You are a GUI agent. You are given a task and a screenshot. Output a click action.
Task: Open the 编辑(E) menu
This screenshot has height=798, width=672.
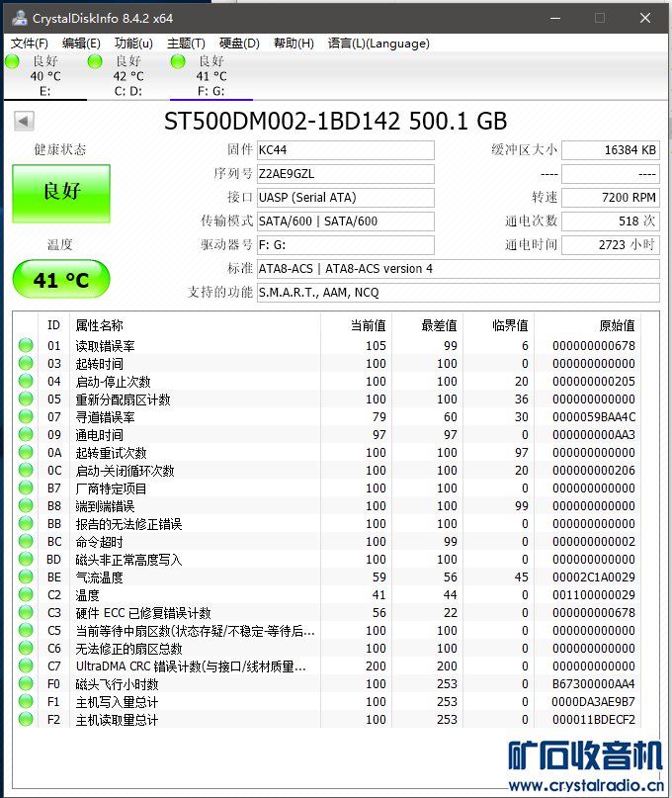click(x=81, y=44)
